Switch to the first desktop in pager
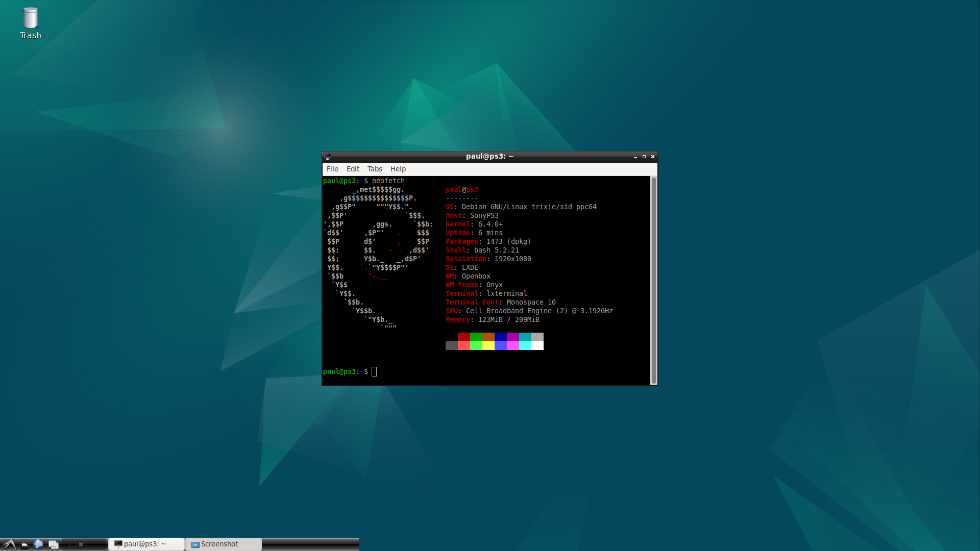 [73, 544]
